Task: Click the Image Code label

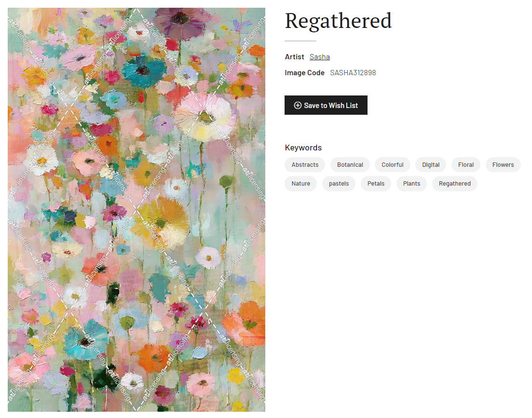Action: (x=304, y=73)
